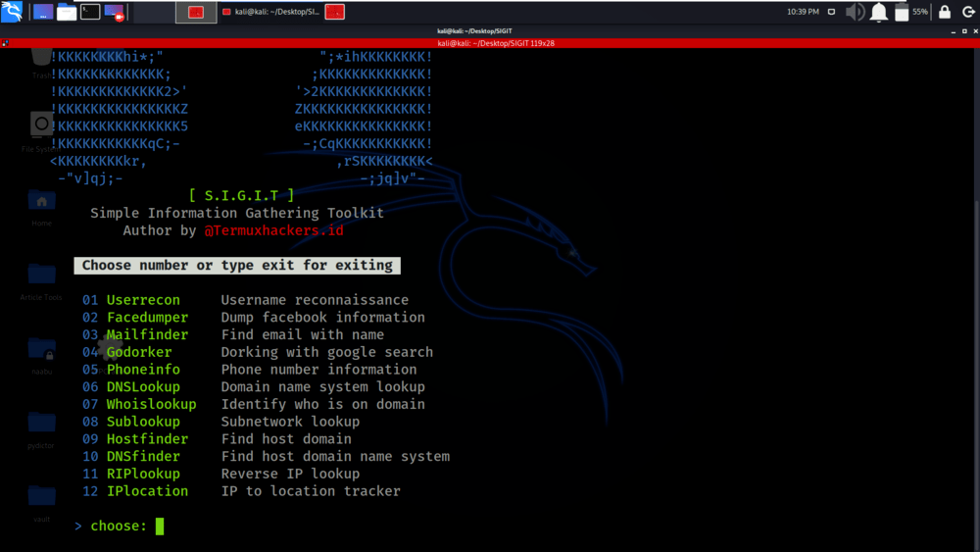This screenshot has width=980, height=552.
Task: Click the 10:39 PM clock
Action: coord(804,11)
